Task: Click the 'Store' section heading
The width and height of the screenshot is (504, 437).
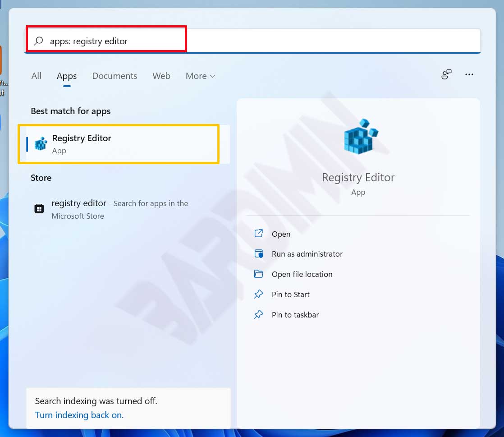Action: (41, 178)
